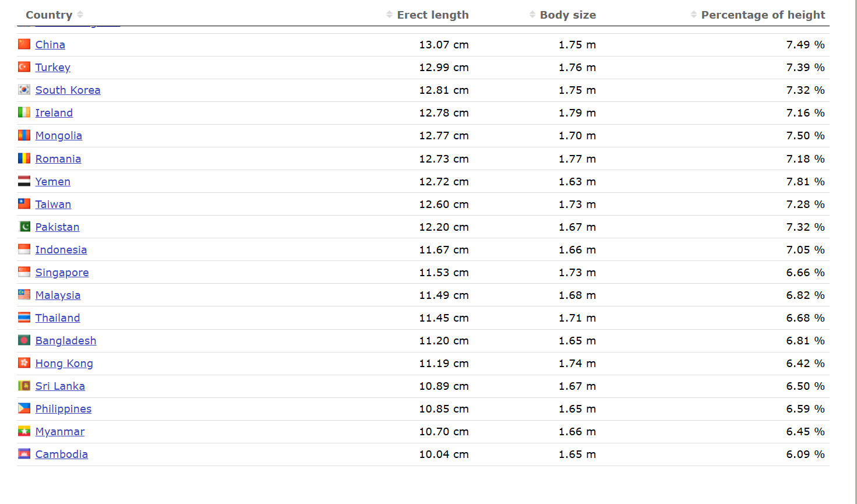
Task: Sort by Percentage of height arrows
Action: tap(694, 15)
